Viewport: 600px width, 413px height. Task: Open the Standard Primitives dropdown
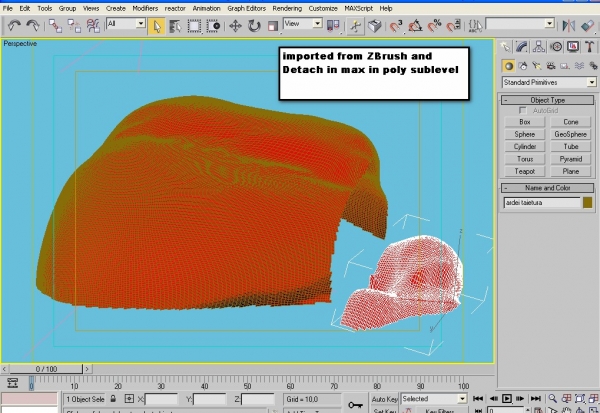click(549, 82)
